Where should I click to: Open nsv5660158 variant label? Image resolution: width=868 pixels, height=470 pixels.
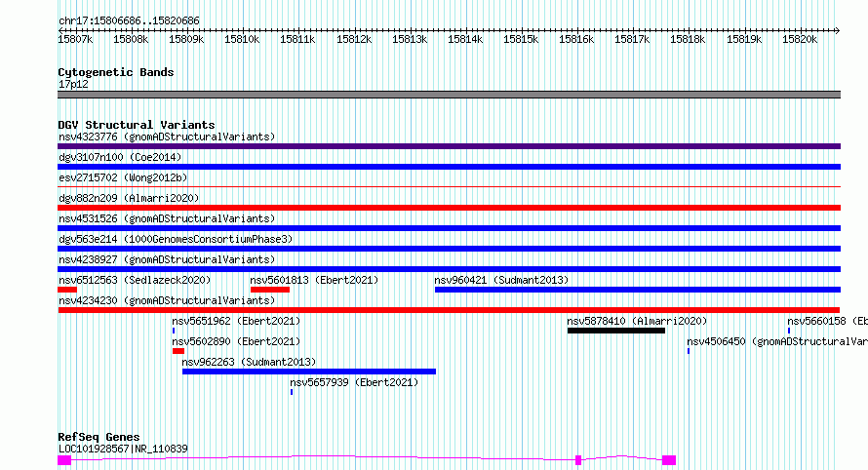pos(828,321)
